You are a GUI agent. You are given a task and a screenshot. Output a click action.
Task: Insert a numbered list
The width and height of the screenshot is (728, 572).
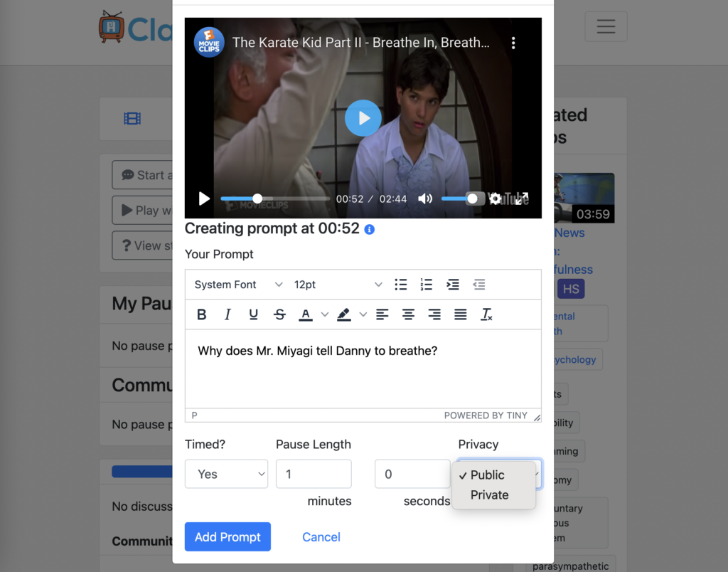click(427, 285)
